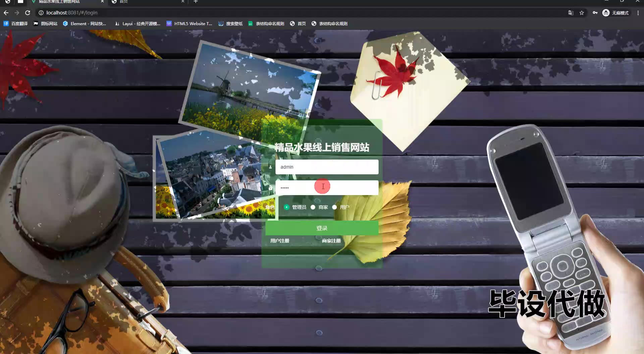This screenshot has height=354, width=644.
Task: Select the 管理员 role radio button
Action: [286, 207]
